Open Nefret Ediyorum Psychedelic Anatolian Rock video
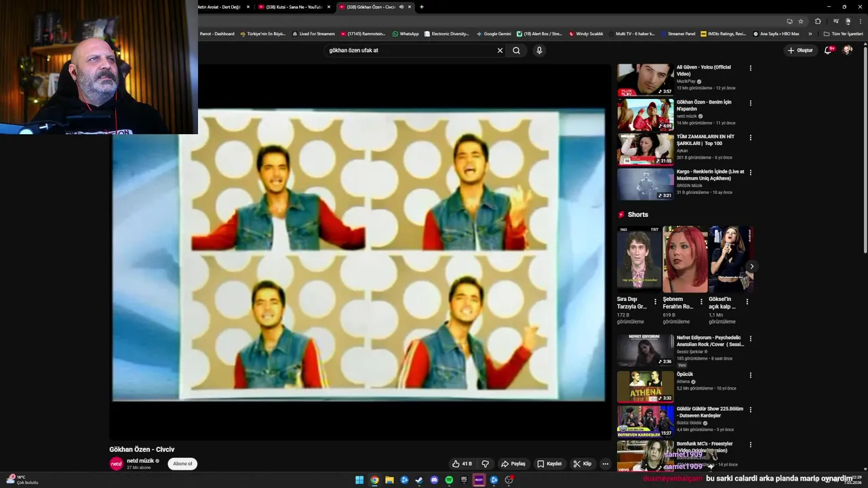This screenshot has height=488, width=868. 645,350
